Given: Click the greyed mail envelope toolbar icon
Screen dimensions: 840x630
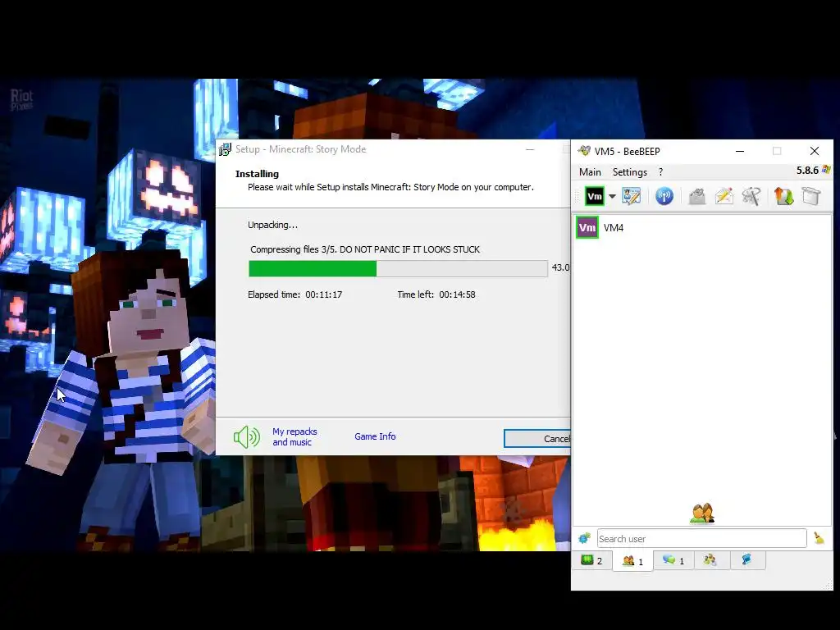Looking at the screenshot, I should pyautogui.click(x=696, y=196).
